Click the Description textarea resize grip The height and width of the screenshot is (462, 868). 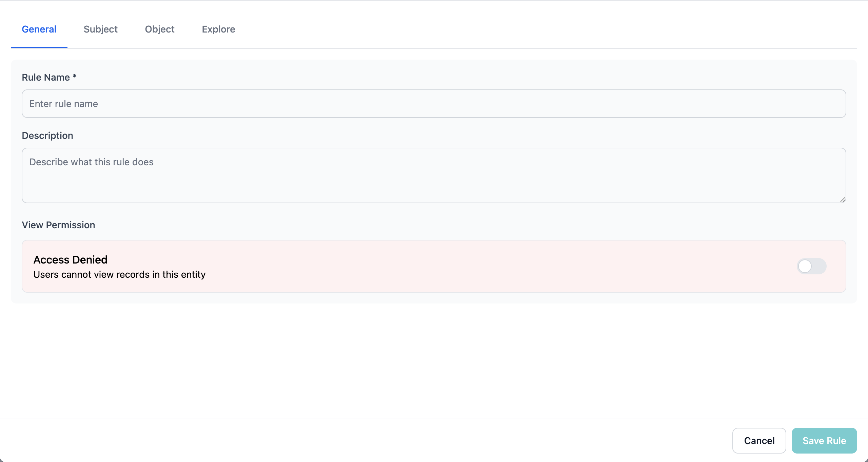[843, 200]
